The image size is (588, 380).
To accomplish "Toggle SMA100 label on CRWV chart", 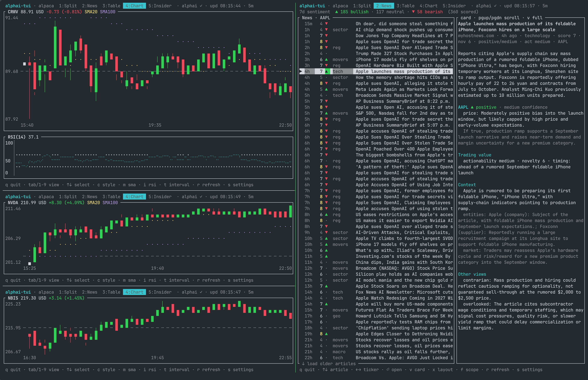I will pyautogui.click(x=107, y=12).
